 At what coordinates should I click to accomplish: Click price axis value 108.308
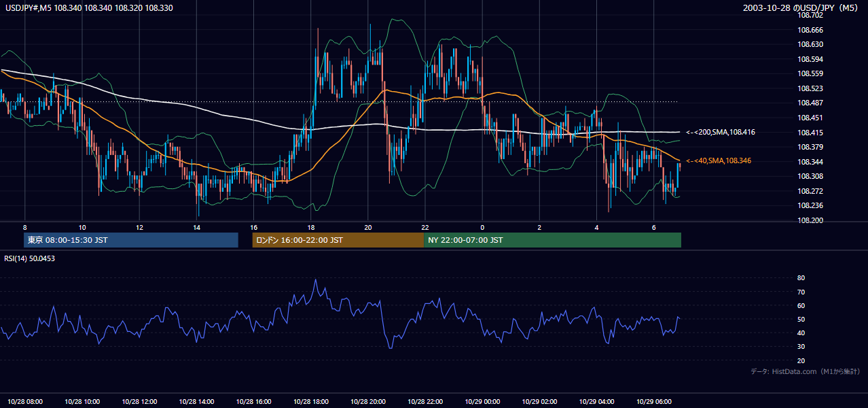810,176
